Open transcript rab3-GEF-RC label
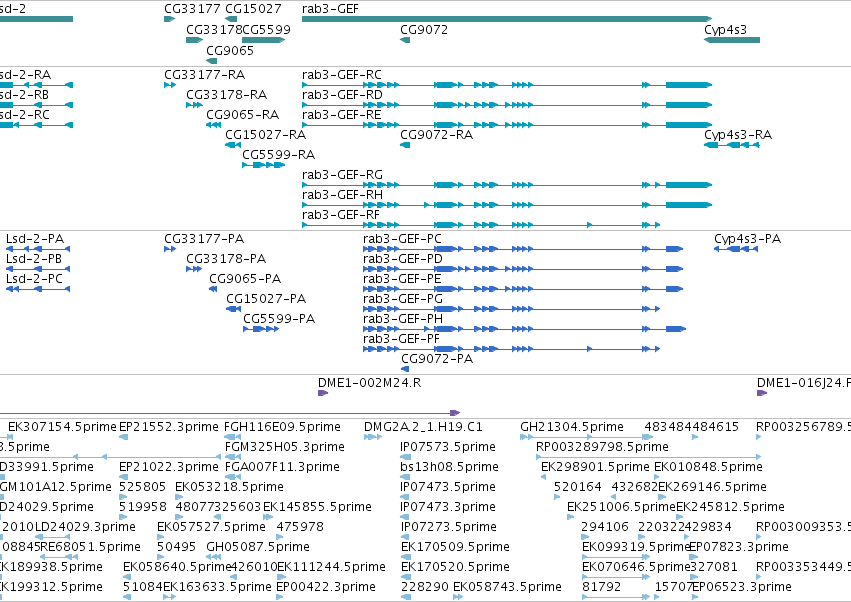The height and width of the screenshot is (602, 851). (x=341, y=74)
